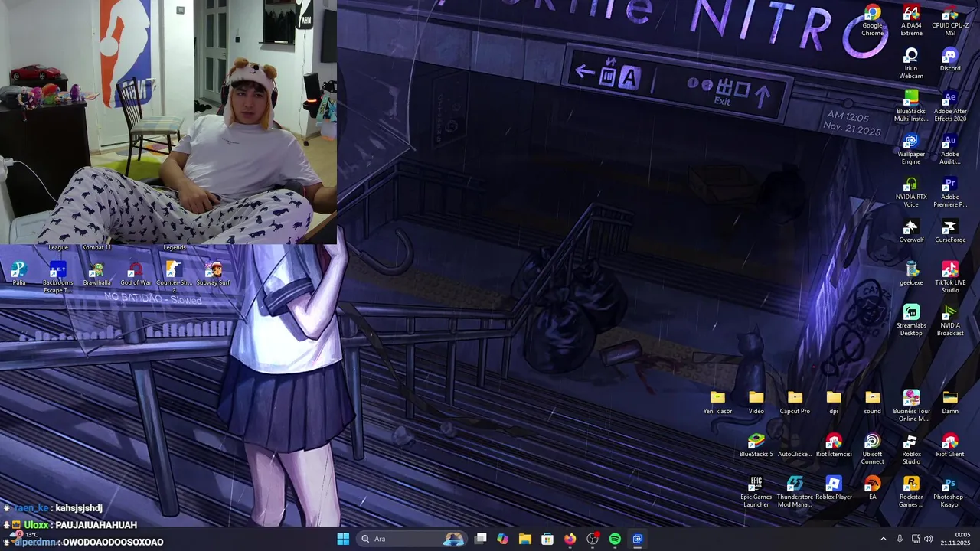Open Microsoft Store taskbar icon
This screenshot has width=980, height=551.
click(x=547, y=539)
